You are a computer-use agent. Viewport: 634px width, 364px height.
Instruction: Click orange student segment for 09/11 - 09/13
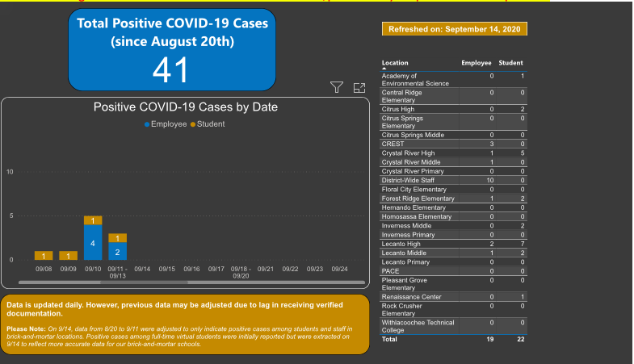(x=118, y=238)
